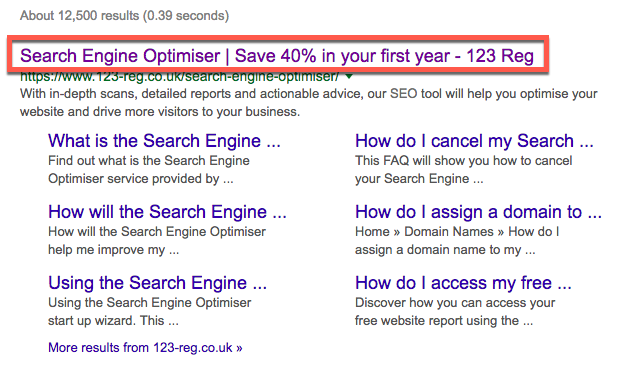Click the 'help me improve my ...' snippet text

(x=113, y=250)
